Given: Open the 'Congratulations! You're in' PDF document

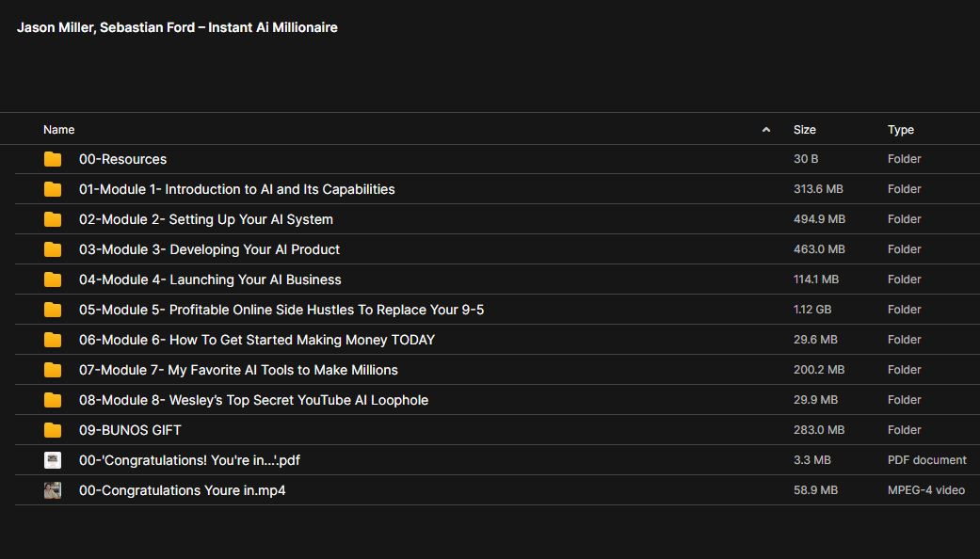Looking at the screenshot, I should coord(189,460).
